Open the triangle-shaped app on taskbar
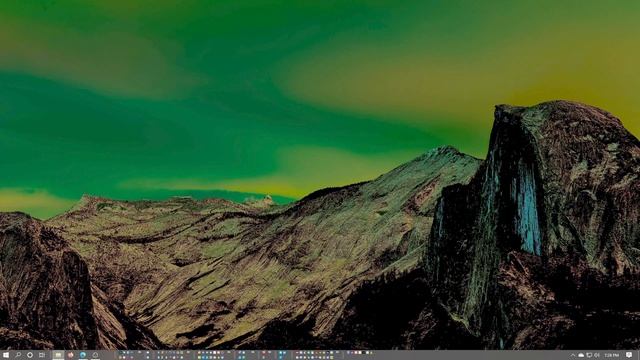Viewport: 640px width, 360px height. (95, 355)
